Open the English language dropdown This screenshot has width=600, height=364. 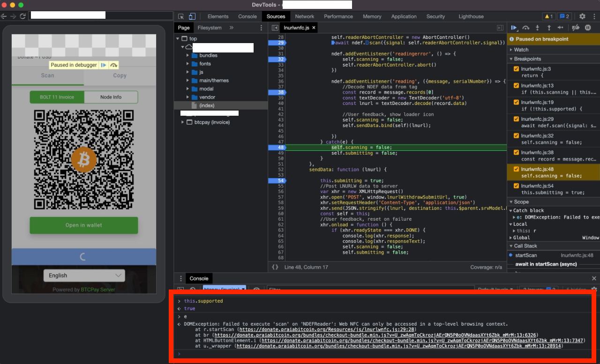click(84, 275)
